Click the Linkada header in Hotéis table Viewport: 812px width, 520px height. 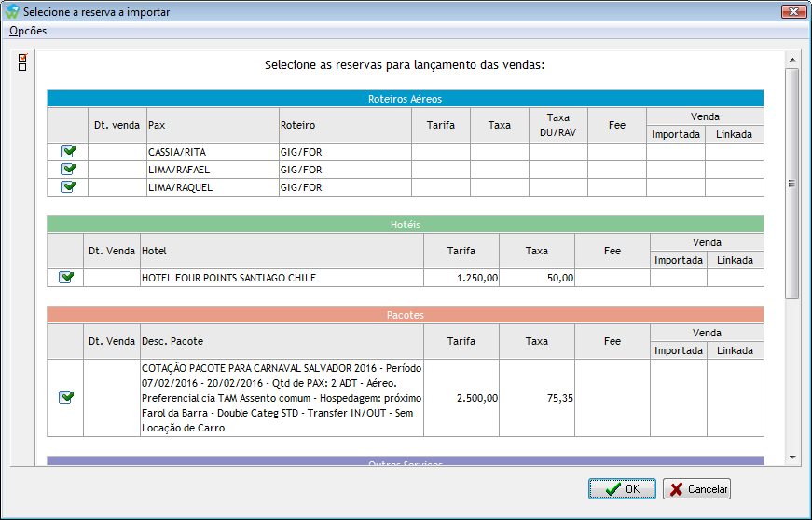[x=735, y=260]
